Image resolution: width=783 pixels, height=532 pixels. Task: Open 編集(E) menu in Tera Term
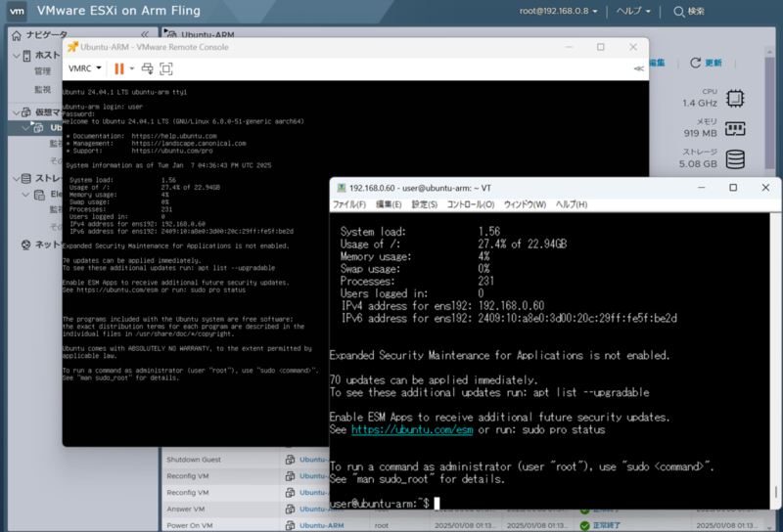point(389,204)
